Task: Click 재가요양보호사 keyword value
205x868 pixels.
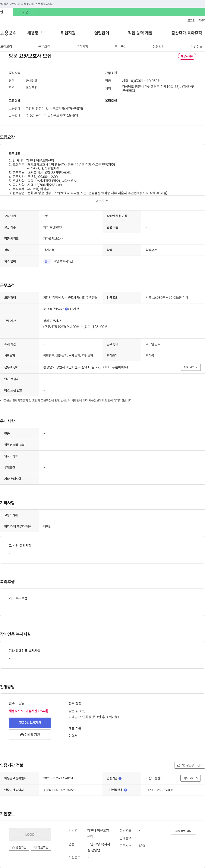Action: point(53,238)
